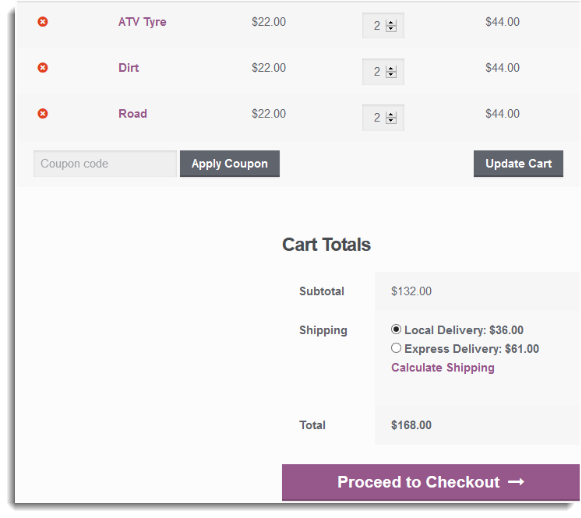Open the ATV Tyre product link
This screenshot has height=518, width=581.
click(x=142, y=22)
